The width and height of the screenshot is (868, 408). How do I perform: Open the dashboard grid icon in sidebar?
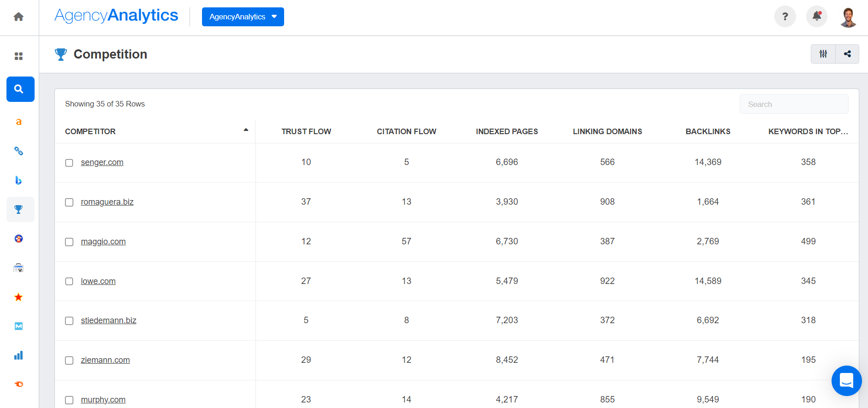pos(18,56)
